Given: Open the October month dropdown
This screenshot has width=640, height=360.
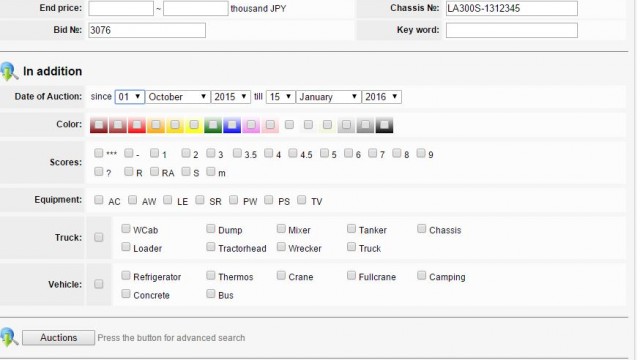Looking at the screenshot, I should (x=178, y=97).
